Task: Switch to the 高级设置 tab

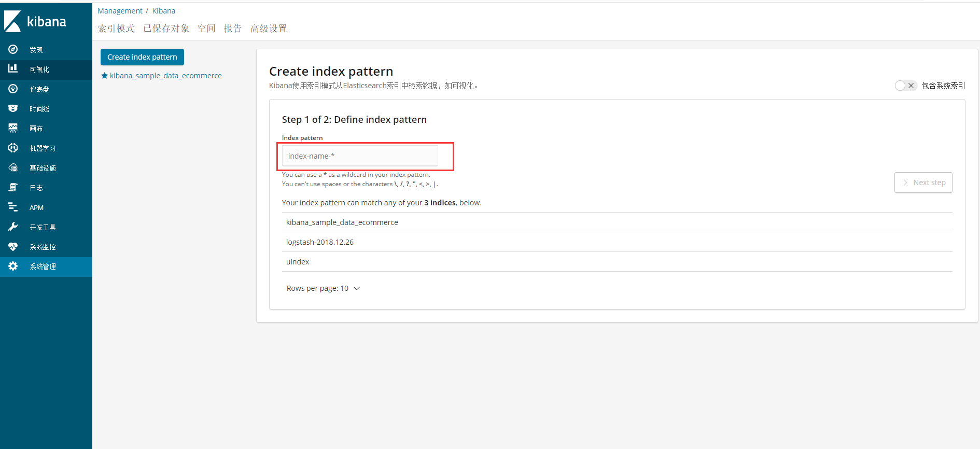Action: click(x=269, y=29)
